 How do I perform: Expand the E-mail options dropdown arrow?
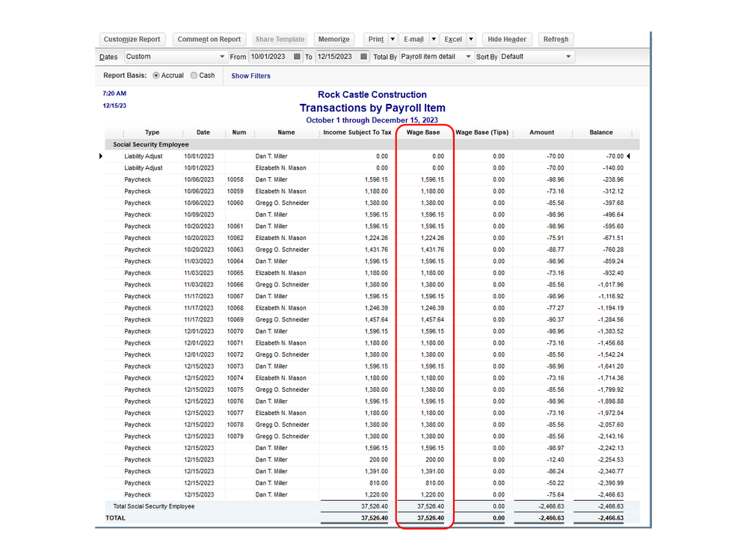coord(433,39)
